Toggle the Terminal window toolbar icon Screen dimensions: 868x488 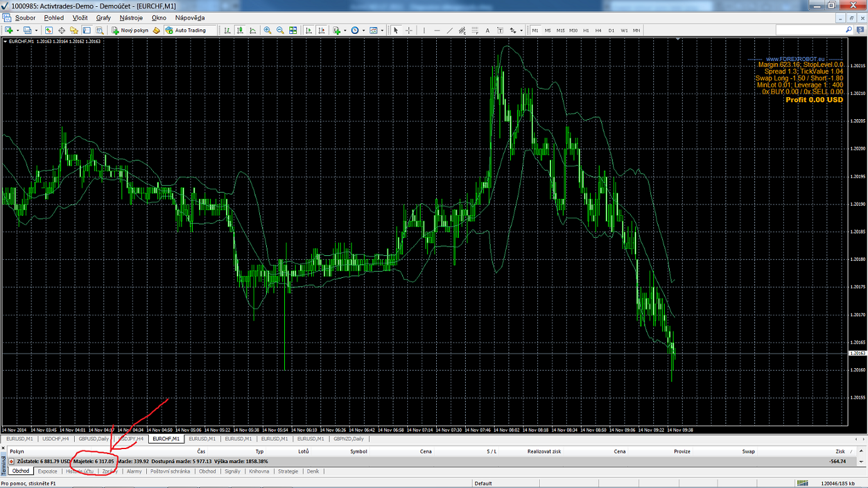[x=87, y=30]
